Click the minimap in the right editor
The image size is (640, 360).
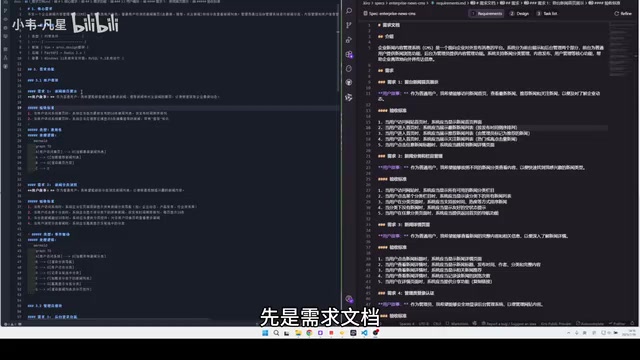click(x=620, y=49)
